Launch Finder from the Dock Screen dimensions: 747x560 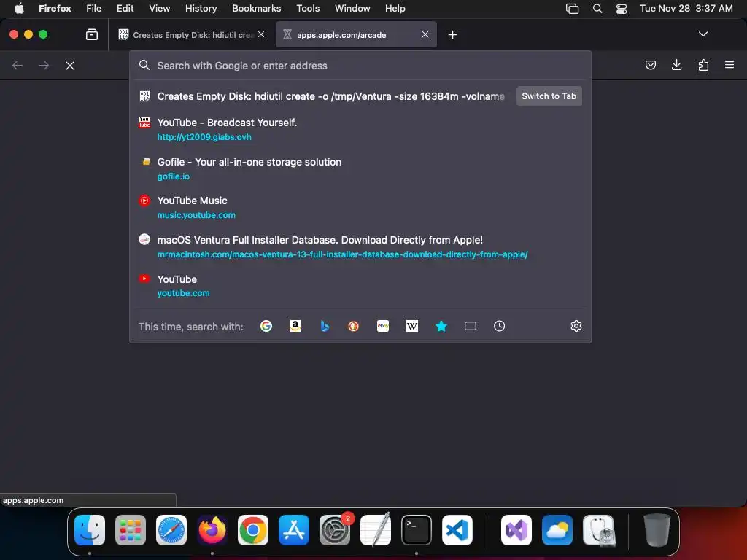tap(90, 530)
